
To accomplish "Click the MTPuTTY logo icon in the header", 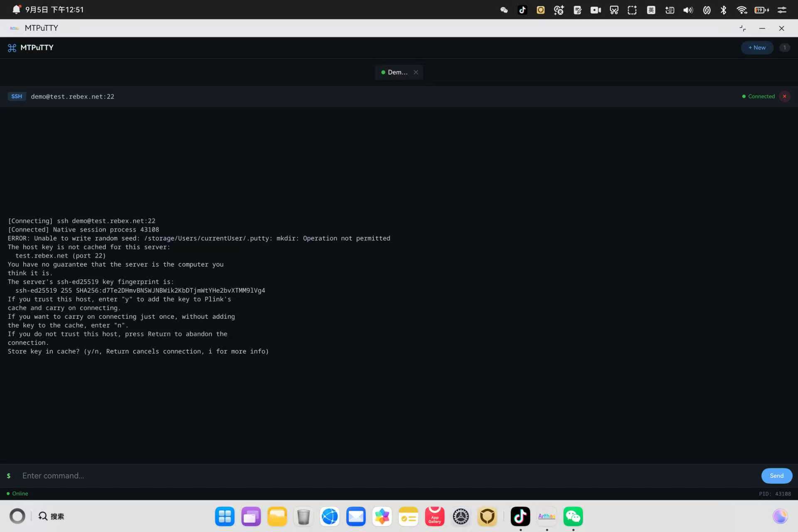I will pos(12,48).
